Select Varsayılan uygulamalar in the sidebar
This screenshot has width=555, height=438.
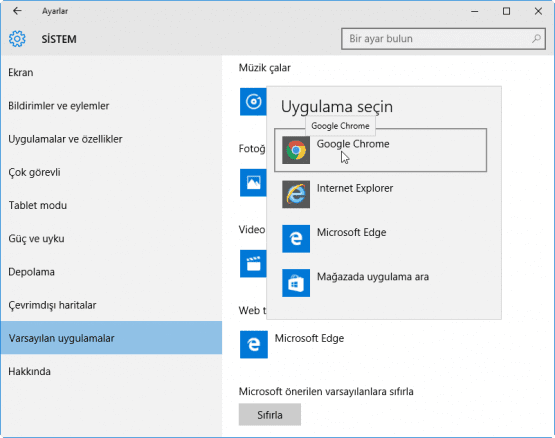click(111, 338)
